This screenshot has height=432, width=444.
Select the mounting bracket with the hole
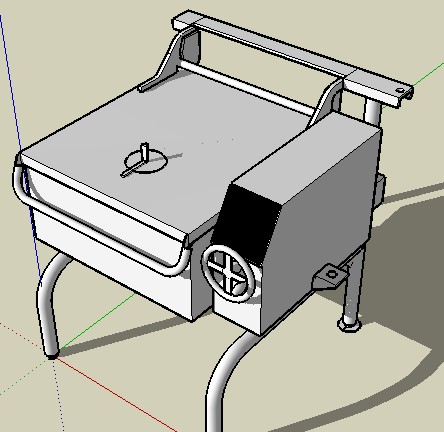point(330,276)
